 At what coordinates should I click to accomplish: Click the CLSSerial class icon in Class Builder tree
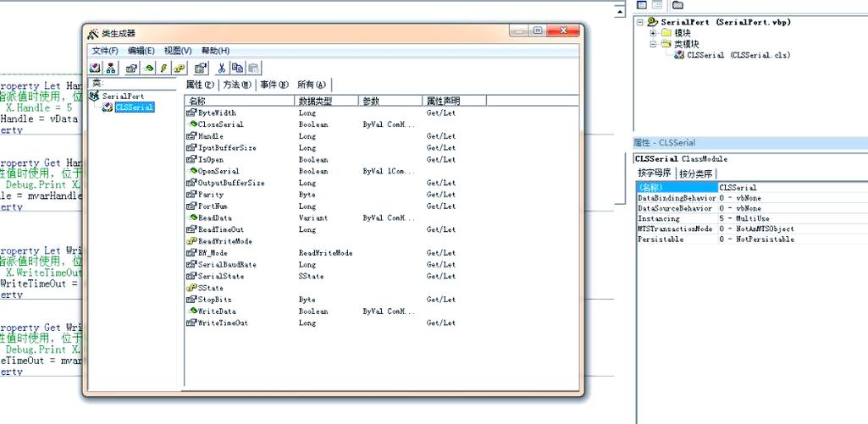pos(108,107)
